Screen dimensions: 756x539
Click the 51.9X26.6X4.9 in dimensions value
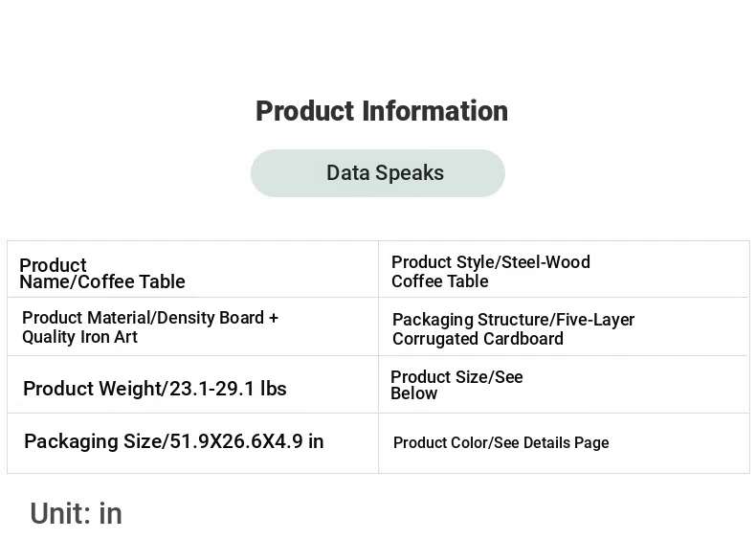247,441
